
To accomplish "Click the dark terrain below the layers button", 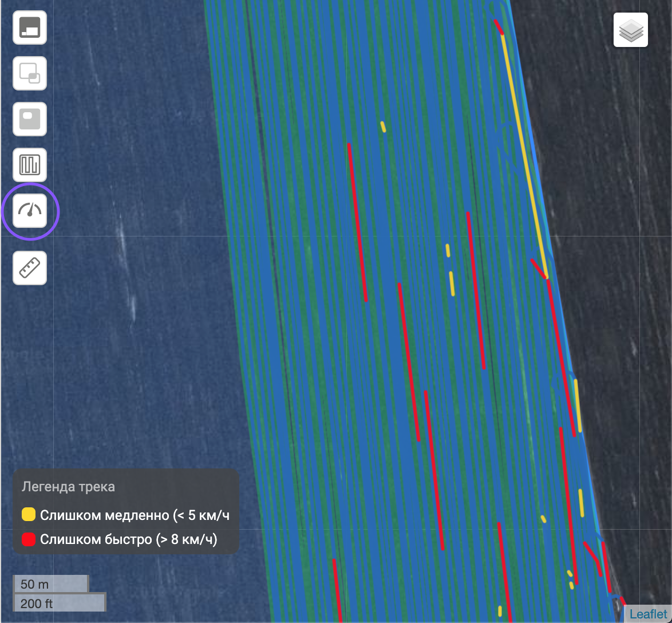I will pyautogui.click(x=618, y=172).
